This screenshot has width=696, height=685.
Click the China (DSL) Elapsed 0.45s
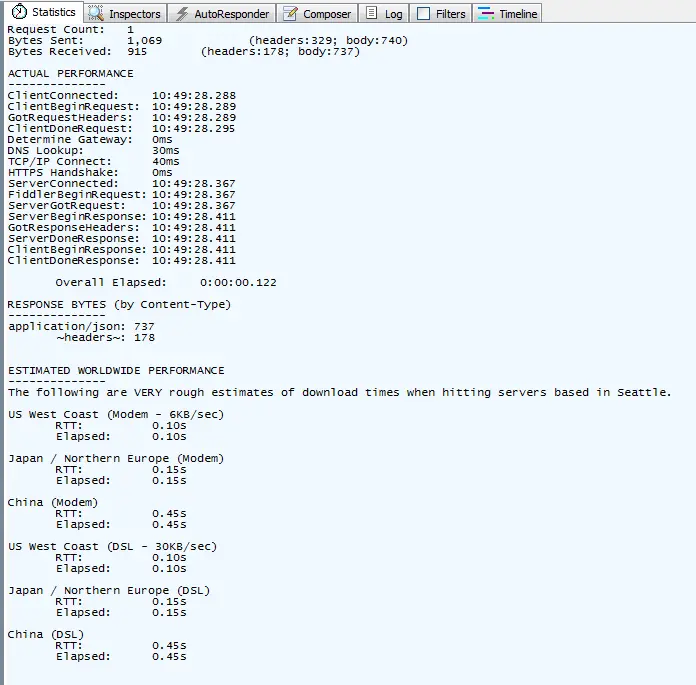(169, 657)
